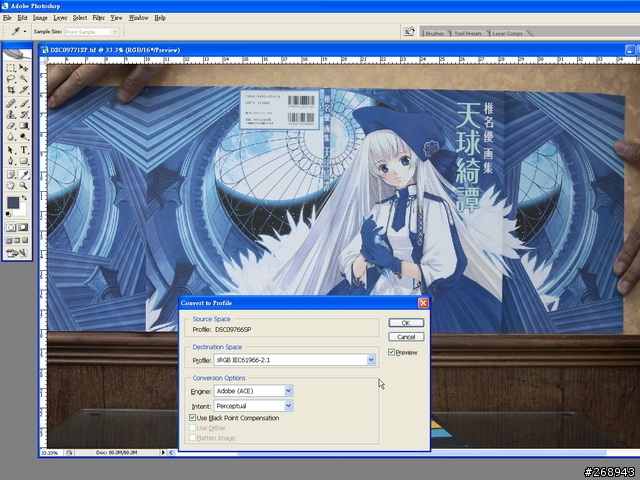
Task: Click the Flatten Image checkbox
Action: point(192,438)
